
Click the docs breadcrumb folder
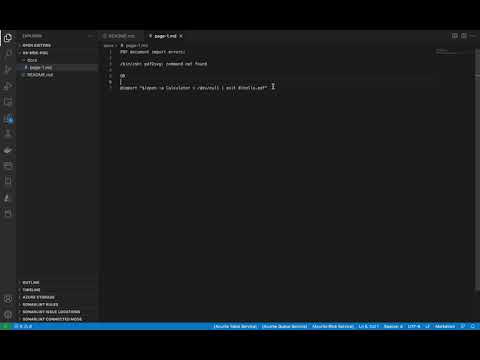click(109, 45)
